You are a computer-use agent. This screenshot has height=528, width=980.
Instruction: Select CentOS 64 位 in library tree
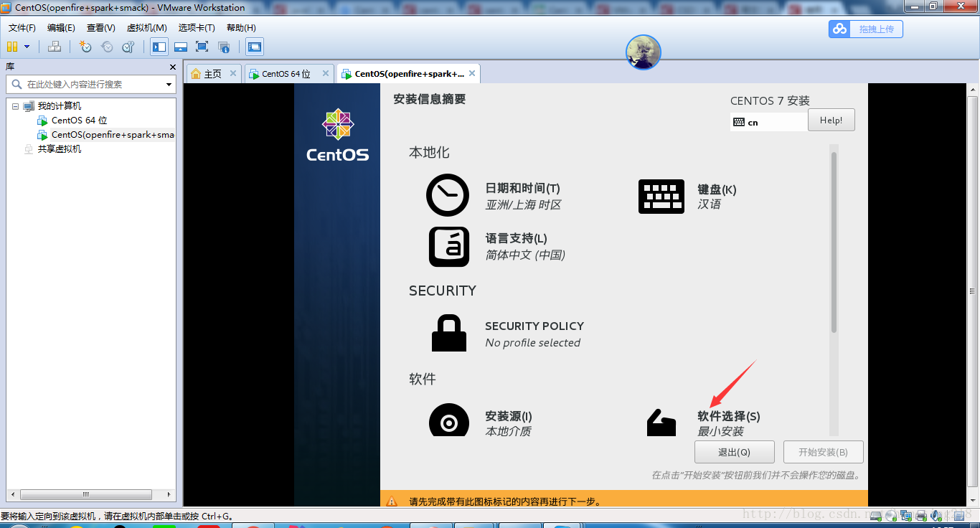pos(79,121)
